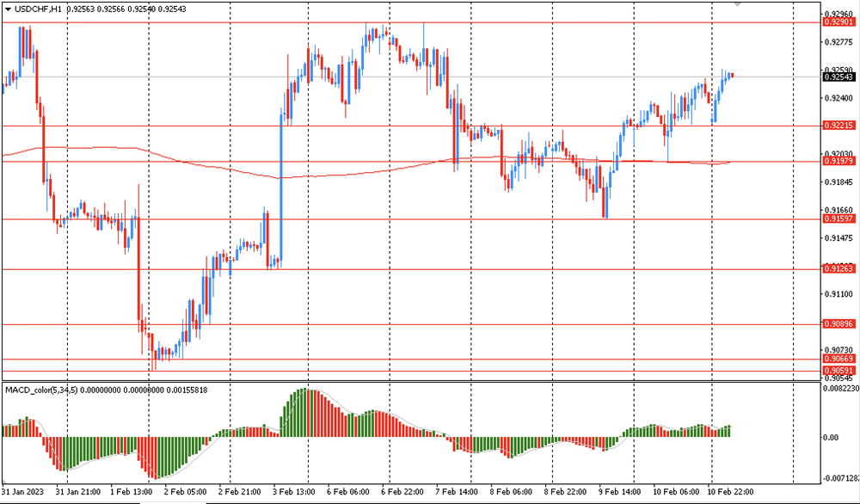The height and width of the screenshot is (504, 860).
Task: Click the USDCHF,H1 chart title text
Action: click(39, 8)
